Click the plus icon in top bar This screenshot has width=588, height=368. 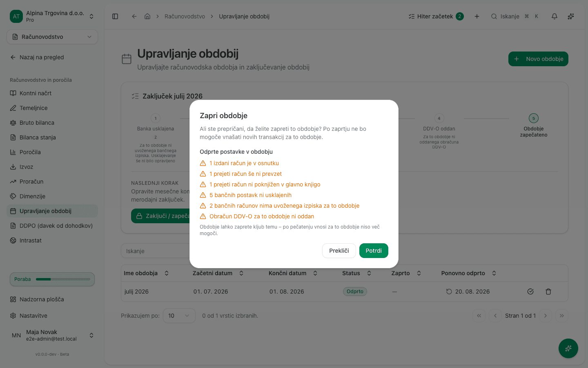[x=477, y=16]
